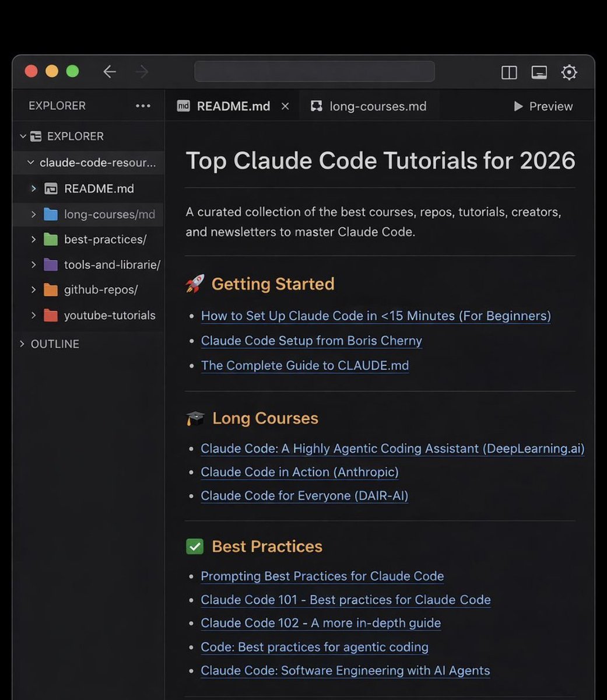Viewport: 607px width, 700px height.
Task: Open Prompting Best Practices for Claude Code
Action: tap(322, 576)
